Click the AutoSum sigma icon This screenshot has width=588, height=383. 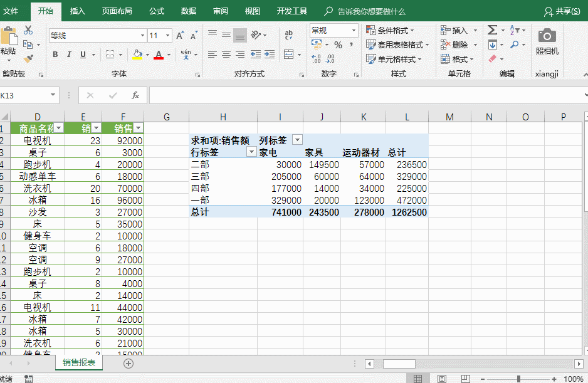pos(492,30)
